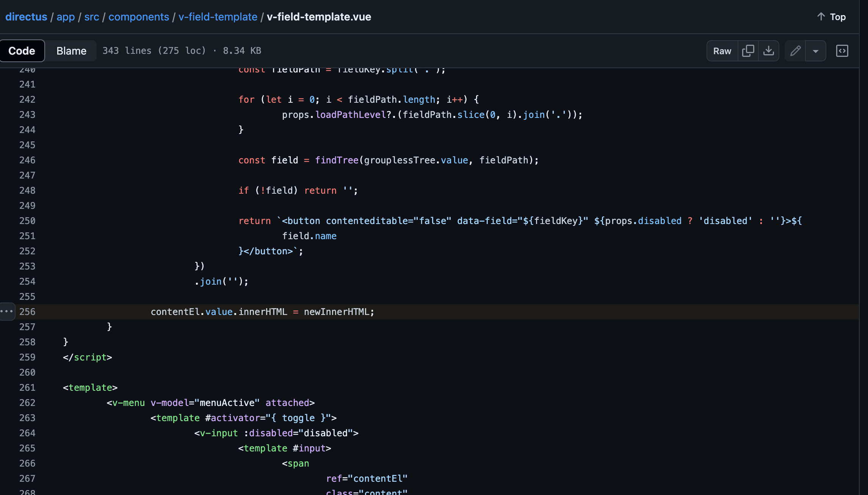The image size is (868, 495).
Task: Select line number 261
Action: 27,387
